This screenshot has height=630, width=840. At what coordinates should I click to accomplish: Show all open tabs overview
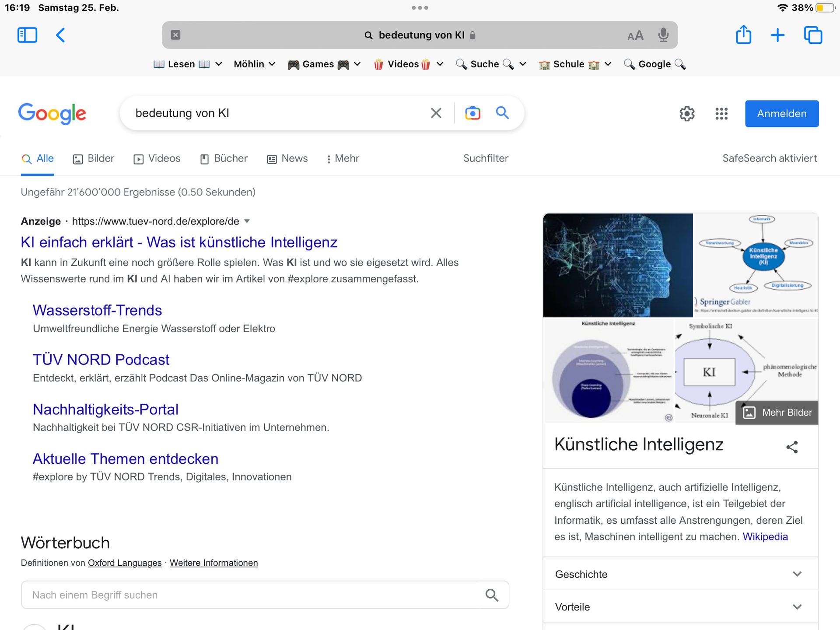coord(813,35)
